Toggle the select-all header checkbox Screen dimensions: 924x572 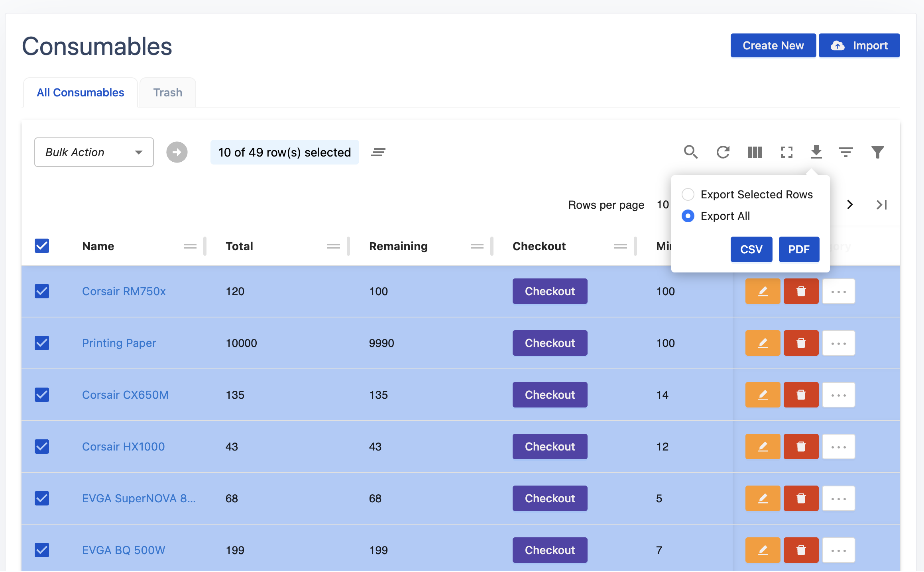click(42, 246)
